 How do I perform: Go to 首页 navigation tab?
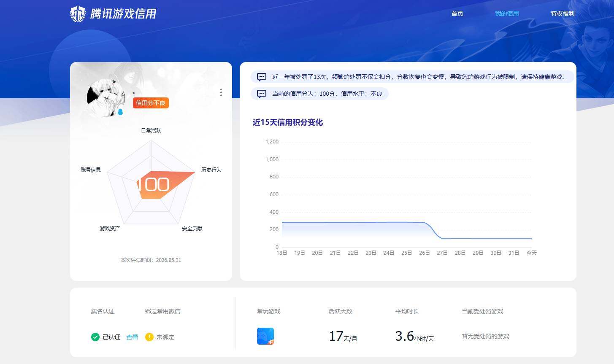pyautogui.click(x=457, y=13)
